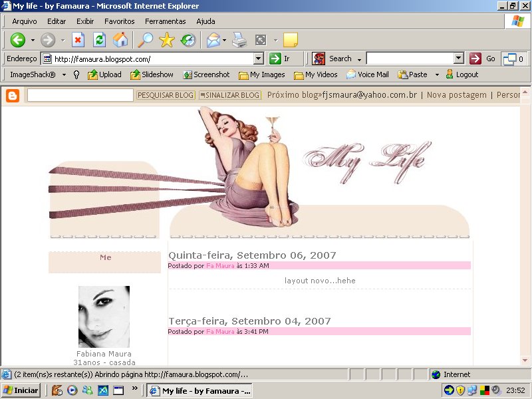Open Voice Mail in ImageShack toolbar
The height and width of the screenshot is (399, 532).
click(368, 74)
